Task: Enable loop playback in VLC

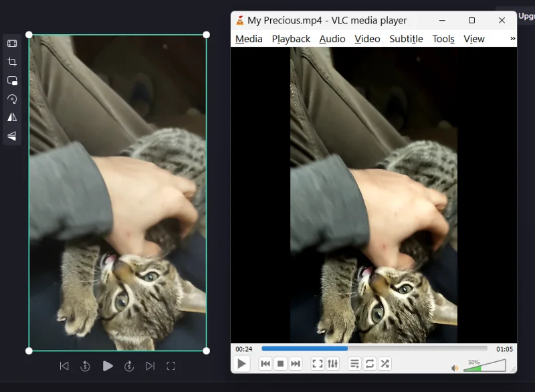Action: (x=369, y=364)
